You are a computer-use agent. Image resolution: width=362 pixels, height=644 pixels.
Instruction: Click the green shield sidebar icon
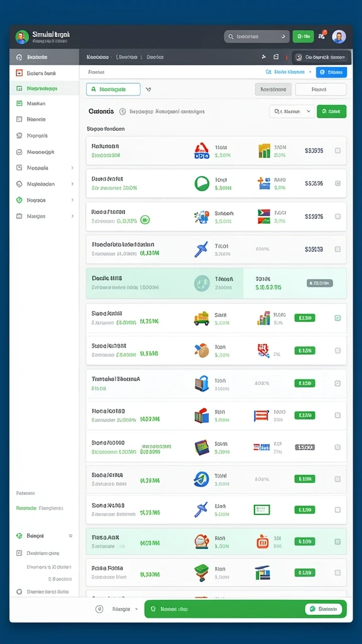pyautogui.click(x=19, y=200)
